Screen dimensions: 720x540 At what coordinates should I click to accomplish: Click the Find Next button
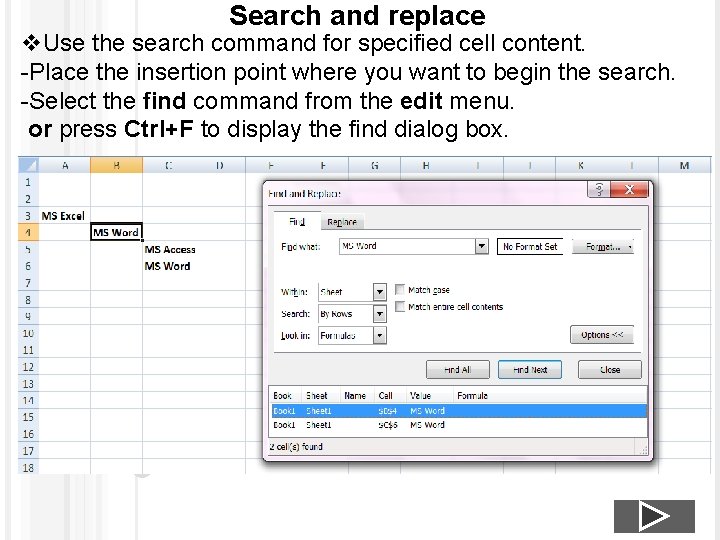tap(530, 370)
